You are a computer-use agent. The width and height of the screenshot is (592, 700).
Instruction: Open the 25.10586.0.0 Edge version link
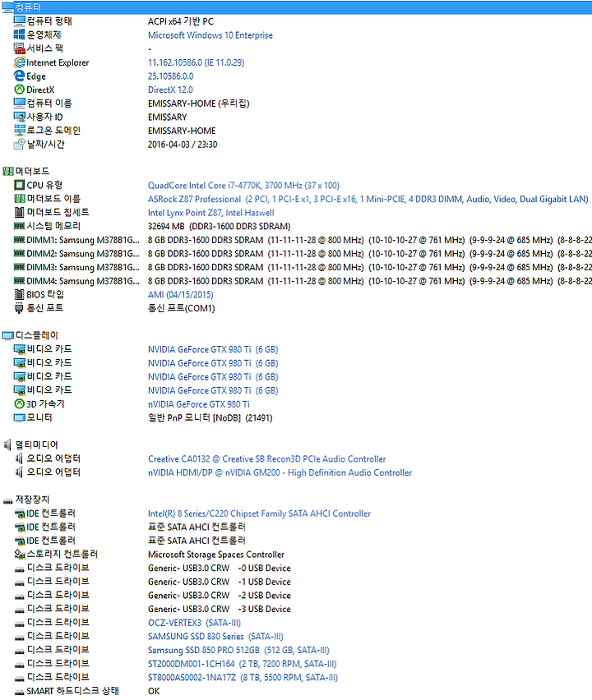(171, 76)
